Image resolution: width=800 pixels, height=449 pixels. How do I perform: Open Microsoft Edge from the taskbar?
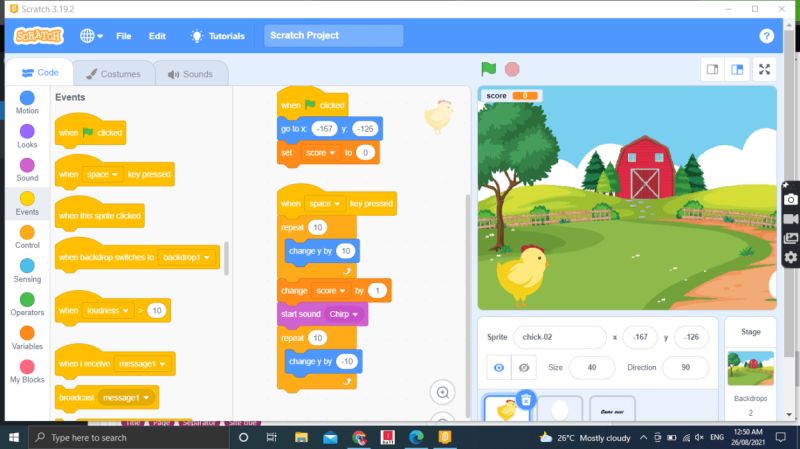click(416, 437)
